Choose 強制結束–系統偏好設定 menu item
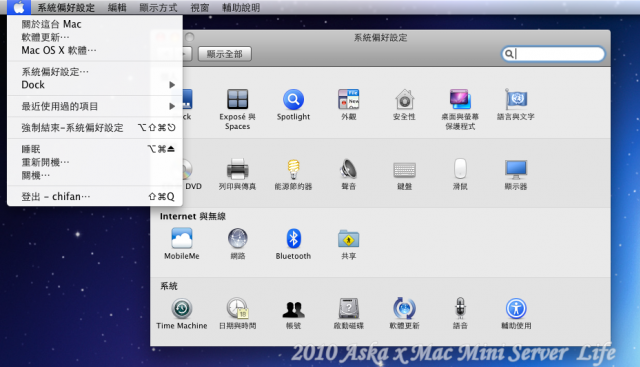The width and height of the screenshot is (640, 367). (95, 128)
